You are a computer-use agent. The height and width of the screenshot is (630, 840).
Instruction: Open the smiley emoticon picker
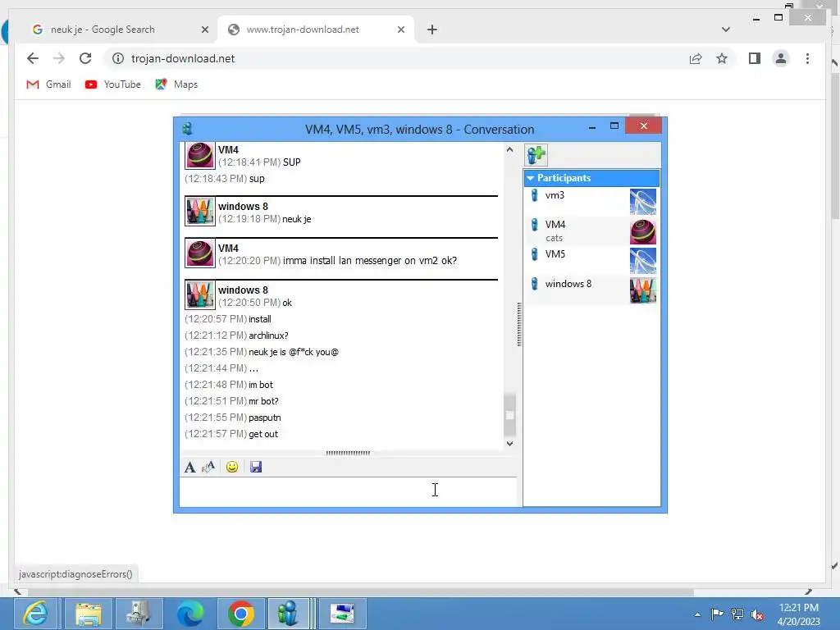232,467
